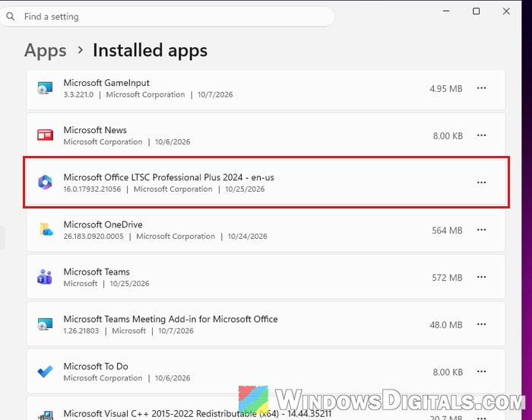Click the Microsoft To Do checkmark icon
The height and width of the screenshot is (420, 532).
coord(45,371)
